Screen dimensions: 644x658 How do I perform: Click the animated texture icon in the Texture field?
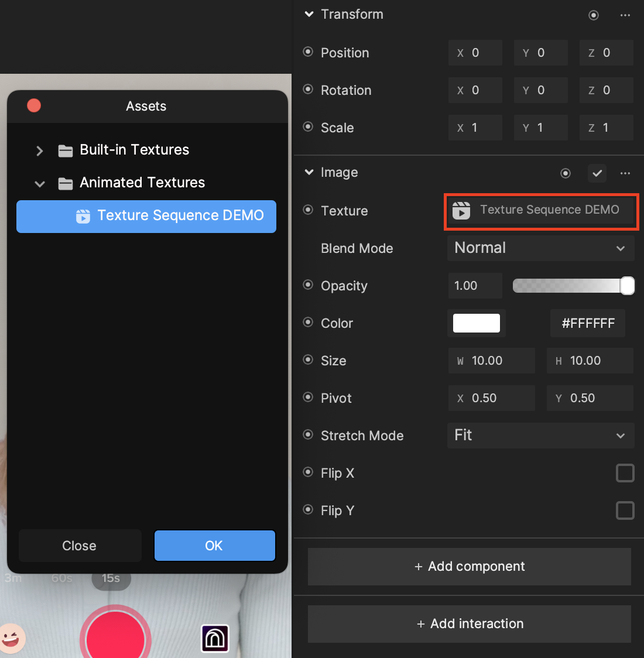[463, 211]
